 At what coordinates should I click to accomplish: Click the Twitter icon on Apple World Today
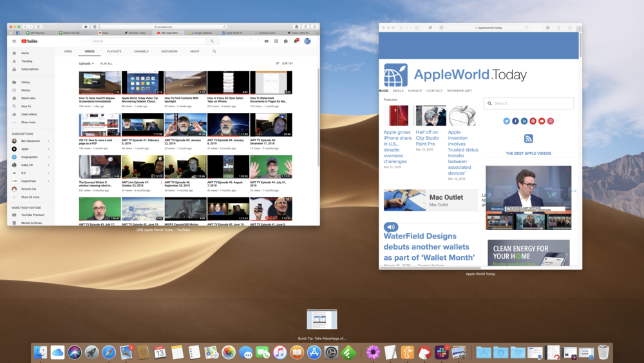(x=506, y=121)
